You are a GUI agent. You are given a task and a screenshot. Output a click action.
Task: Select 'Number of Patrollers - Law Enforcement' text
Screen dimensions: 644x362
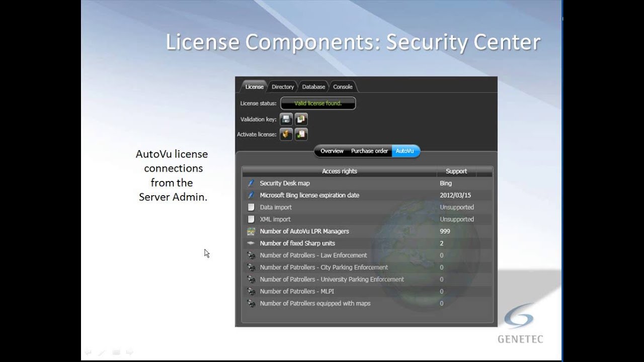pos(313,255)
